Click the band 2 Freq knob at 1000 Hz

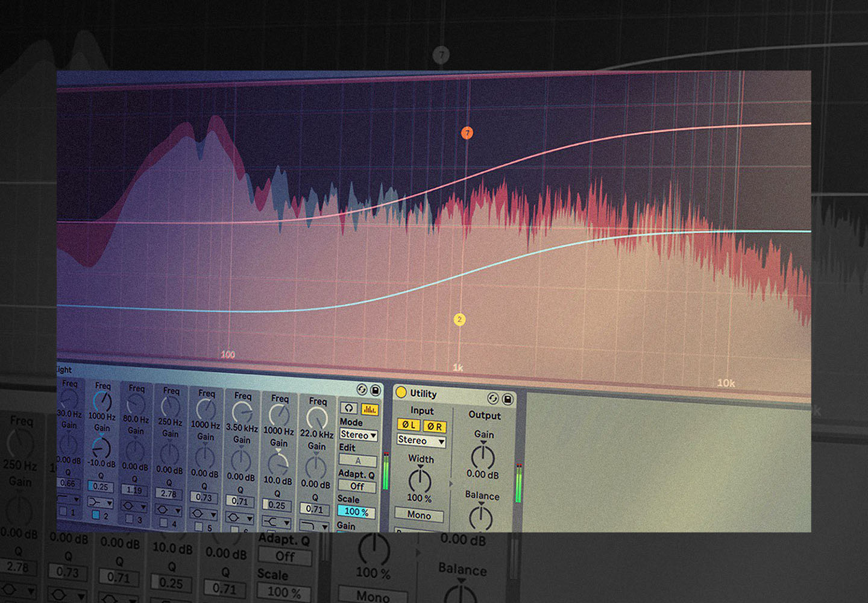point(102,402)
